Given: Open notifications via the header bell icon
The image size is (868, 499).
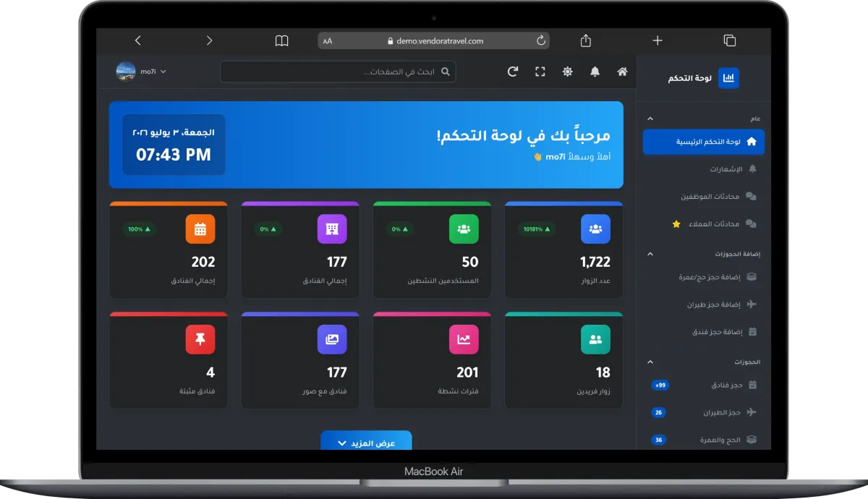Looking at the screenshot, I should [595, 72].
